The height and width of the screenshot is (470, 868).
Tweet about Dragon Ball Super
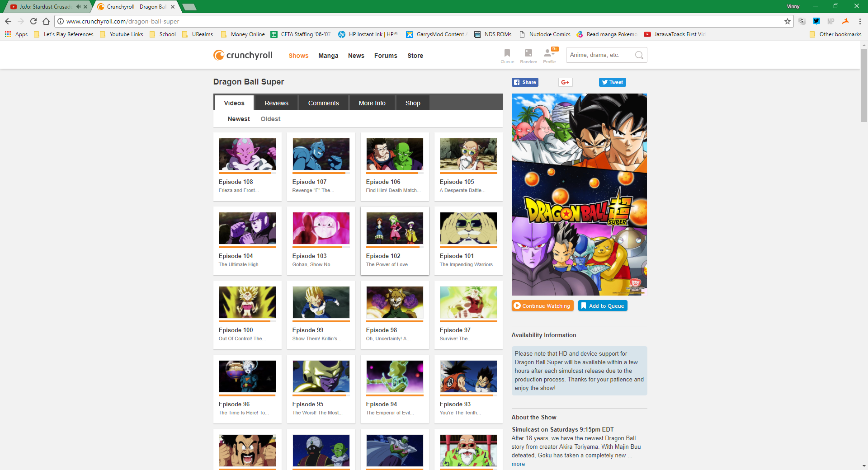tap(613, 82)
